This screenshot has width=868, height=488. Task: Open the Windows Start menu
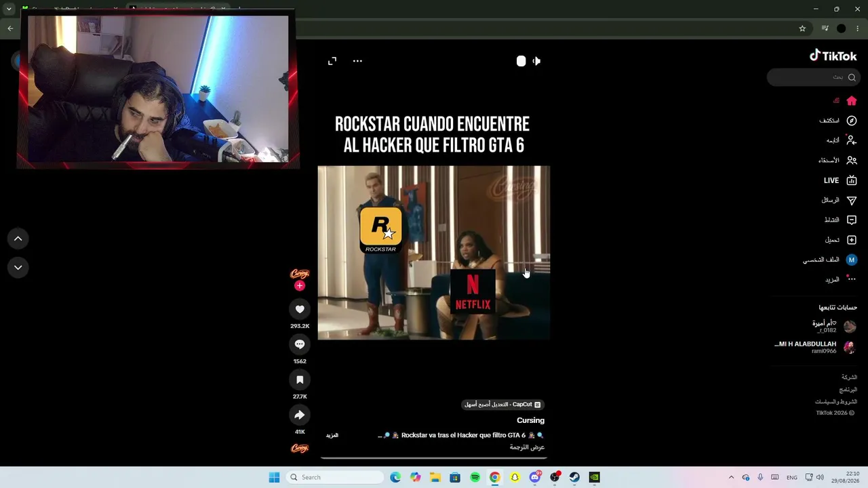coord(274,477)
